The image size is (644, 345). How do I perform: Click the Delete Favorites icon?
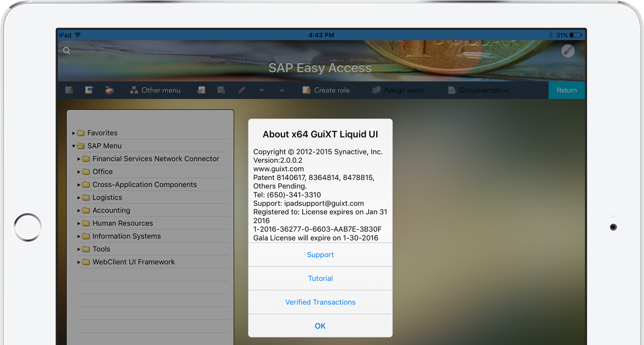click(221, 90)
